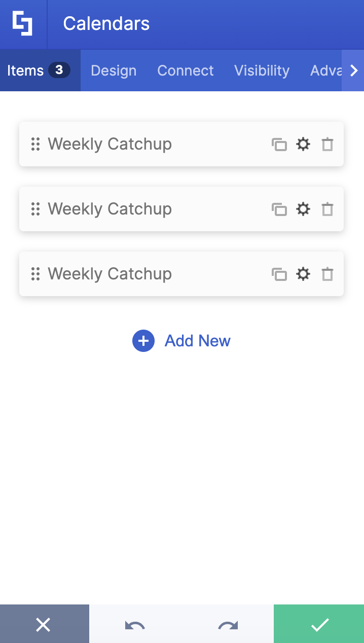The height and width of the screenshot is (643, 364).
Task: Remove the first Weekly Catchup via trash icon
Action: pos(327,144)
